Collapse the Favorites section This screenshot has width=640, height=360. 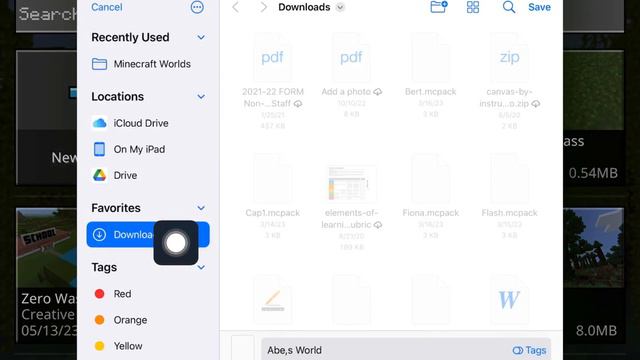[201, 208]
